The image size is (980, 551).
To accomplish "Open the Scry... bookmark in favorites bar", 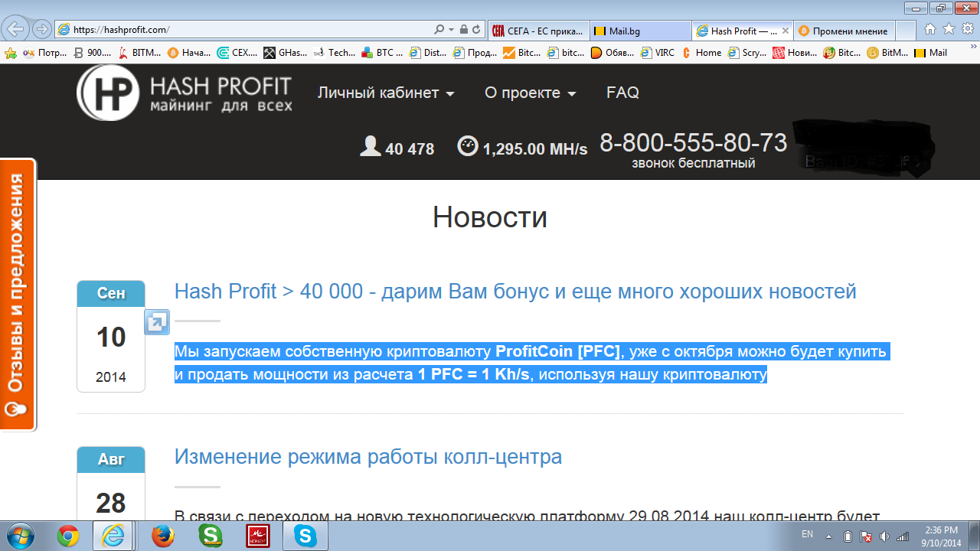I will [x=748, y=53].
